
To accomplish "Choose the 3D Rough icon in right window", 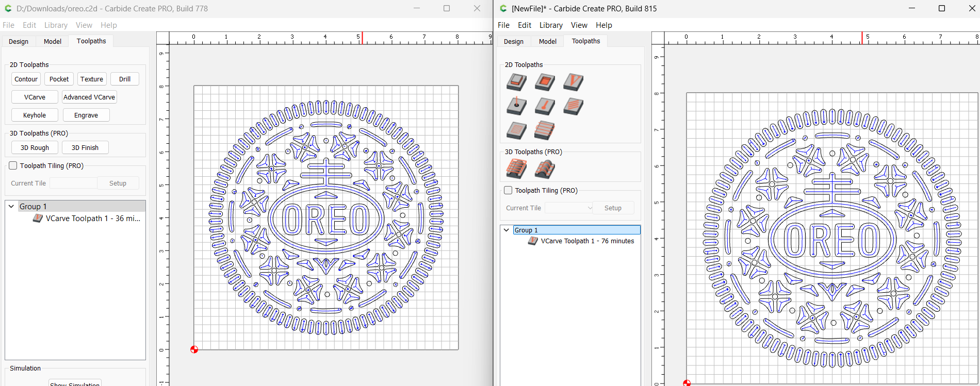I will pos(516,169).
